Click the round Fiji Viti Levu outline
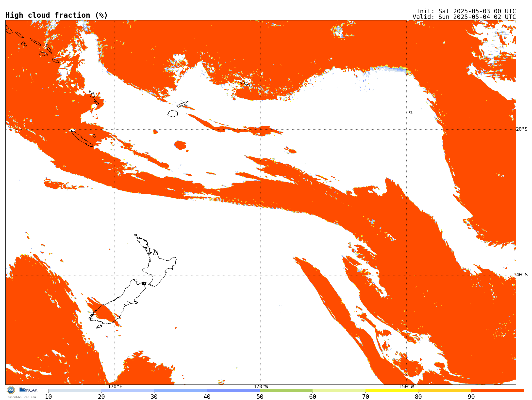Screen dimensions: 532x400 point(173,113)
